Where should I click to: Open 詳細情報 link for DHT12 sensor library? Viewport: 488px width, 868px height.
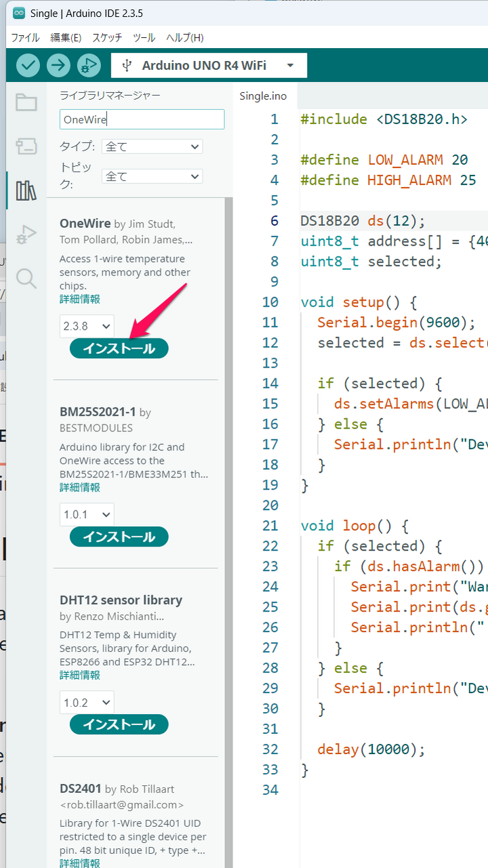80,675
